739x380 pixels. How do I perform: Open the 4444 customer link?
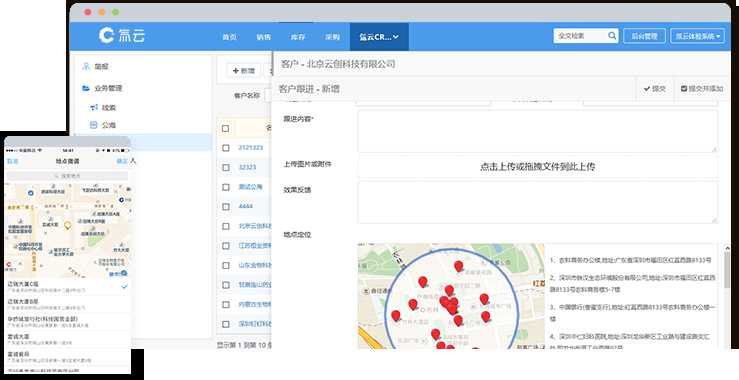click(x=246, y=207)
